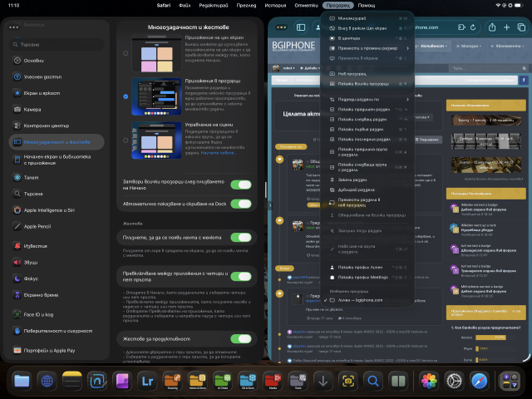Select 'Приложения на цял екран' radio option
The image size is (532, 399).
click(126, 53)
